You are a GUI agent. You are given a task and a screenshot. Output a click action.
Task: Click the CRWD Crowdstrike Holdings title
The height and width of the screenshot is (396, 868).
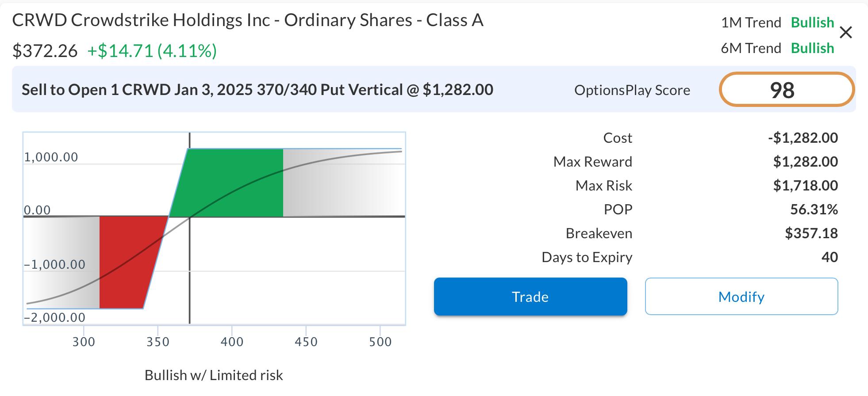(x=247, y=20)
